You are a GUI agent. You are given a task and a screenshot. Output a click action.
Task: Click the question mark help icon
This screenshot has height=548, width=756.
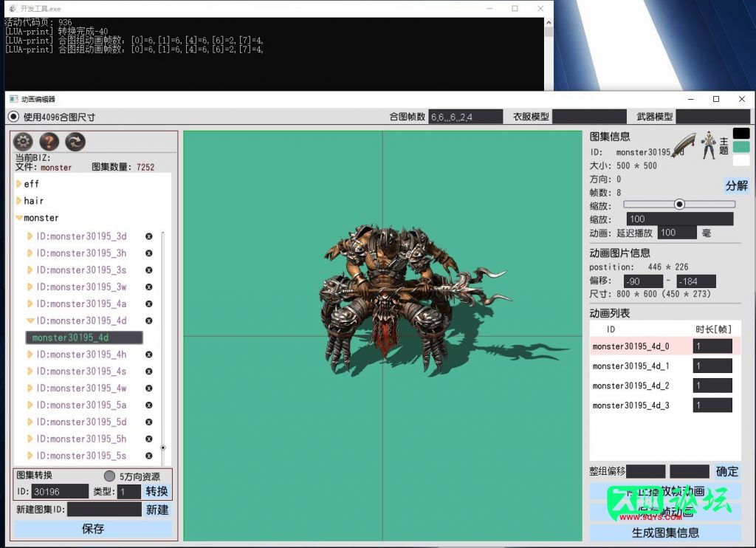[x=49, y=142]
